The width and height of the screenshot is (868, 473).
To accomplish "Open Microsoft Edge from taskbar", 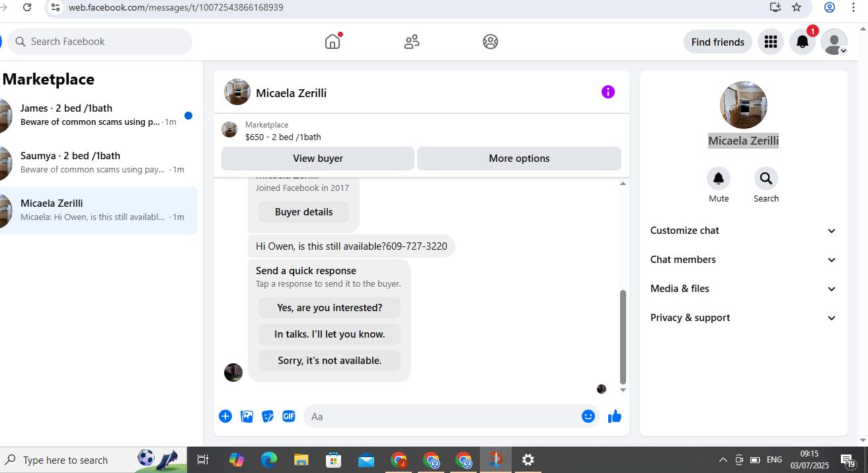I will pos(269,460).
